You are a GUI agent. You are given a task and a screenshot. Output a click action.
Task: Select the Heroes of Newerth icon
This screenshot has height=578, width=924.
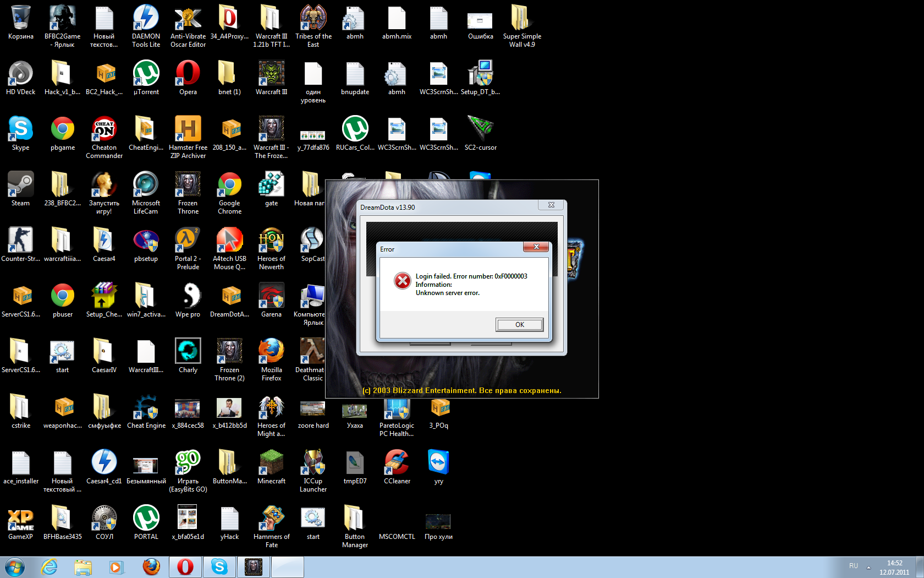[272, 249]
